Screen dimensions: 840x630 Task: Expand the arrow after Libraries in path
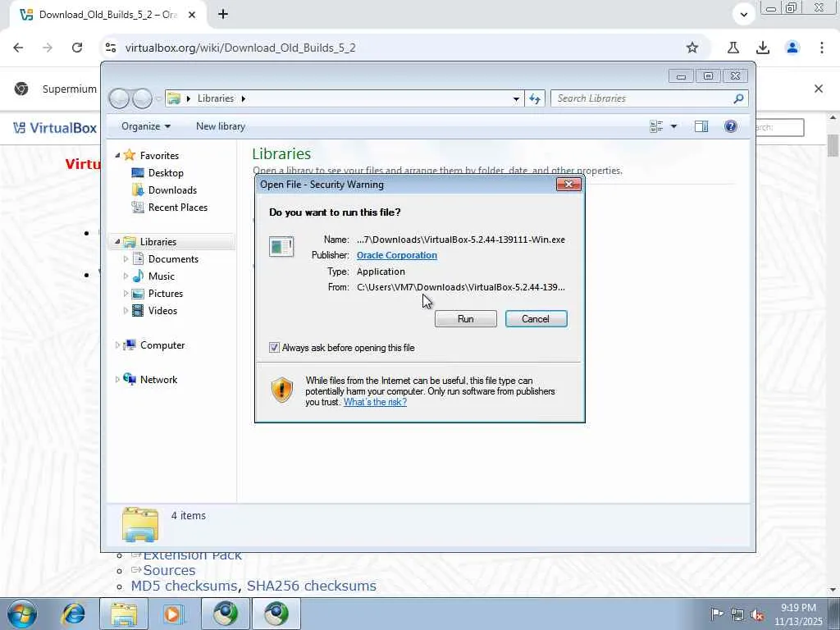243,98
